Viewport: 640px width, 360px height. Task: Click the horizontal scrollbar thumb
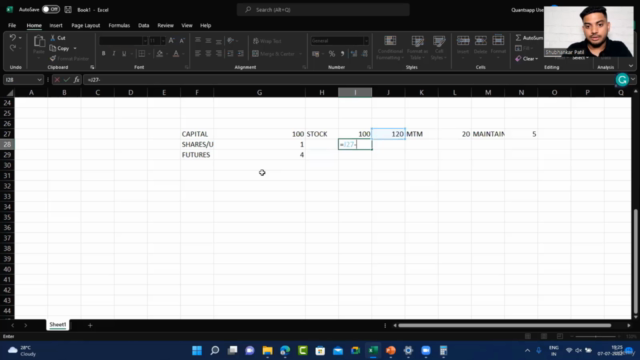click(x=504, y=325)
